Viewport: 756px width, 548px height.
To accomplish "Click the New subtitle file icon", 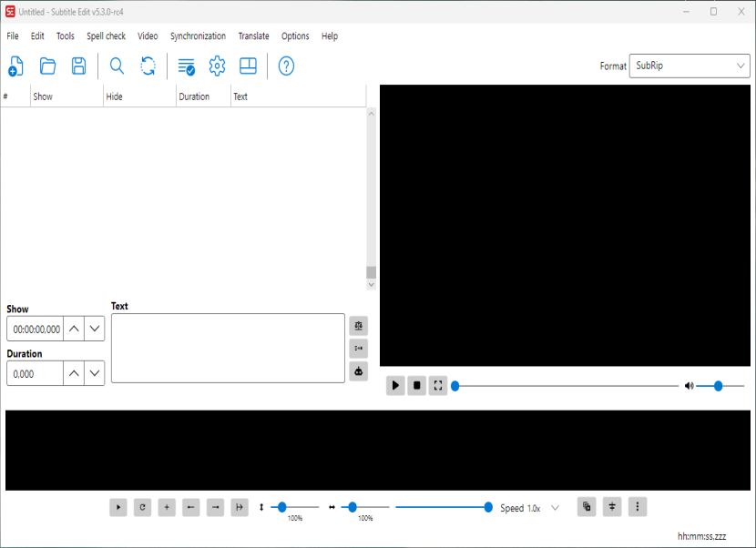I will point(15,66).
